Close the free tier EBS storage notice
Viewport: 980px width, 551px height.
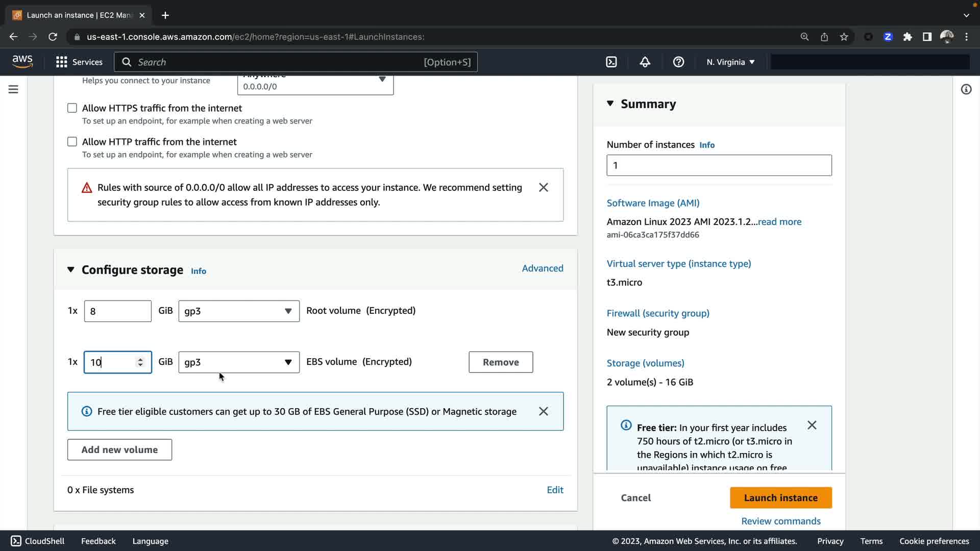click(543, 412)
